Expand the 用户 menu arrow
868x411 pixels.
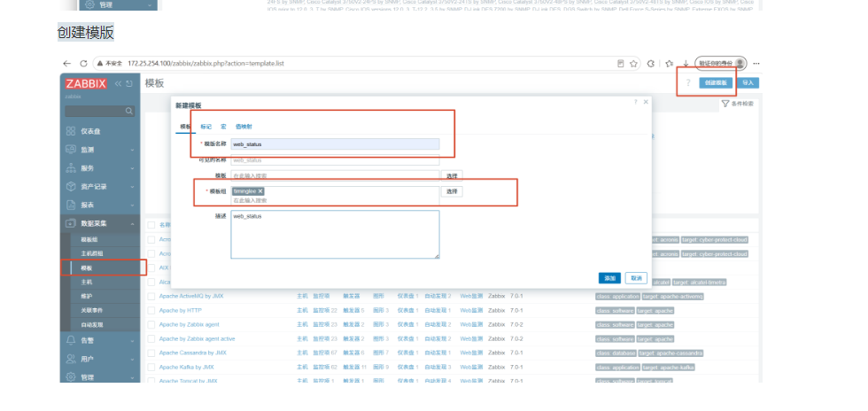(132, 359)
